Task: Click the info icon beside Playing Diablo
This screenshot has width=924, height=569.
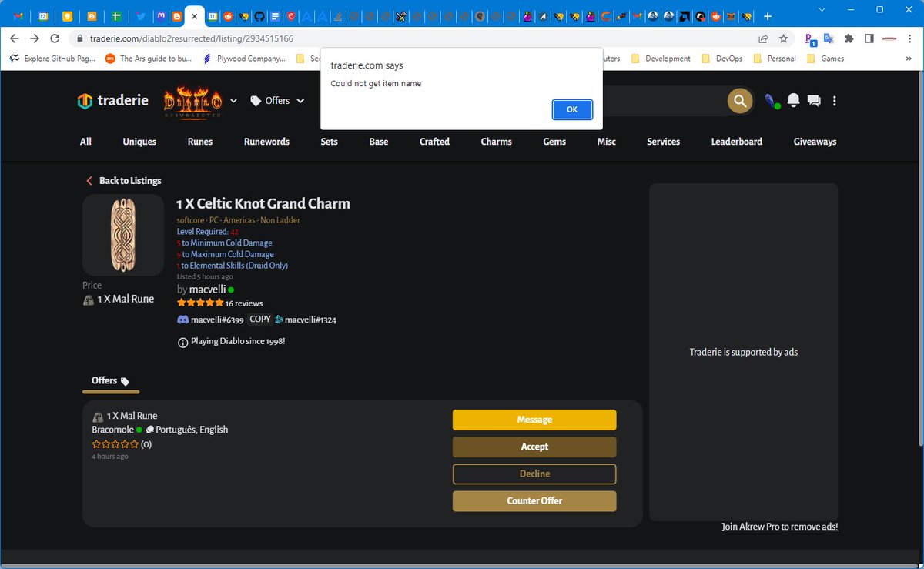Action: [182, 342]
